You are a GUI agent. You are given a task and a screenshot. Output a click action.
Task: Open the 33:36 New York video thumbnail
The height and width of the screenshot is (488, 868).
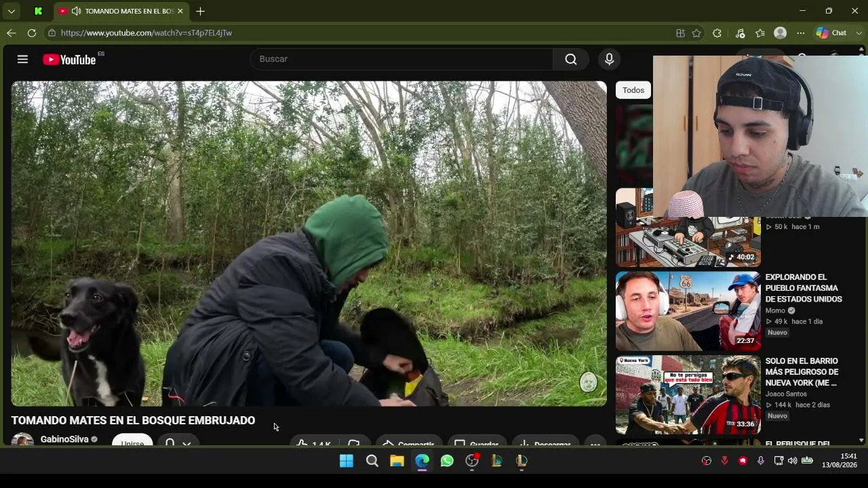click(688, 394)
